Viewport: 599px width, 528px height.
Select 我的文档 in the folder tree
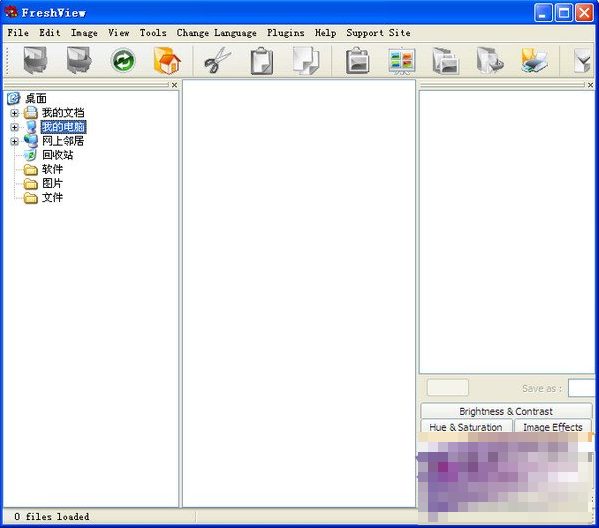pos(63,113)
